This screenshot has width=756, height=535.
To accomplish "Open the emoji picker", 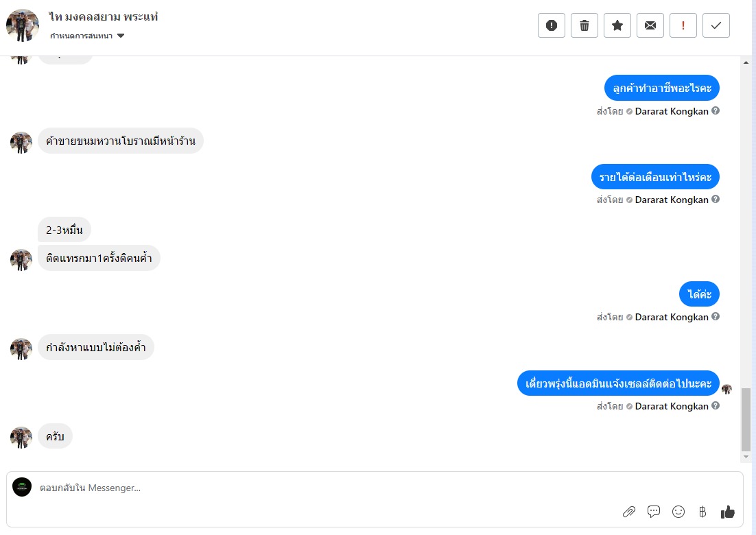I will coord(678,512).
